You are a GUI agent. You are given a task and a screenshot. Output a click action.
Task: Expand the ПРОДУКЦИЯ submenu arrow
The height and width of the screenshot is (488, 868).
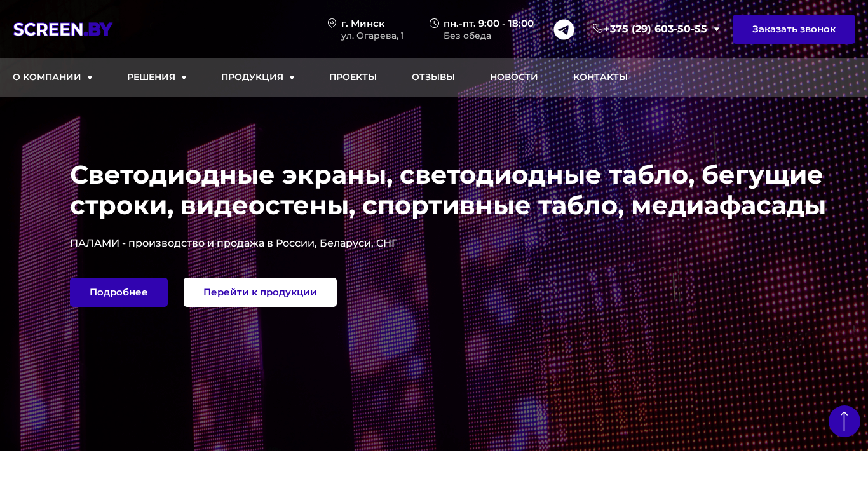[x=292, y=78]
